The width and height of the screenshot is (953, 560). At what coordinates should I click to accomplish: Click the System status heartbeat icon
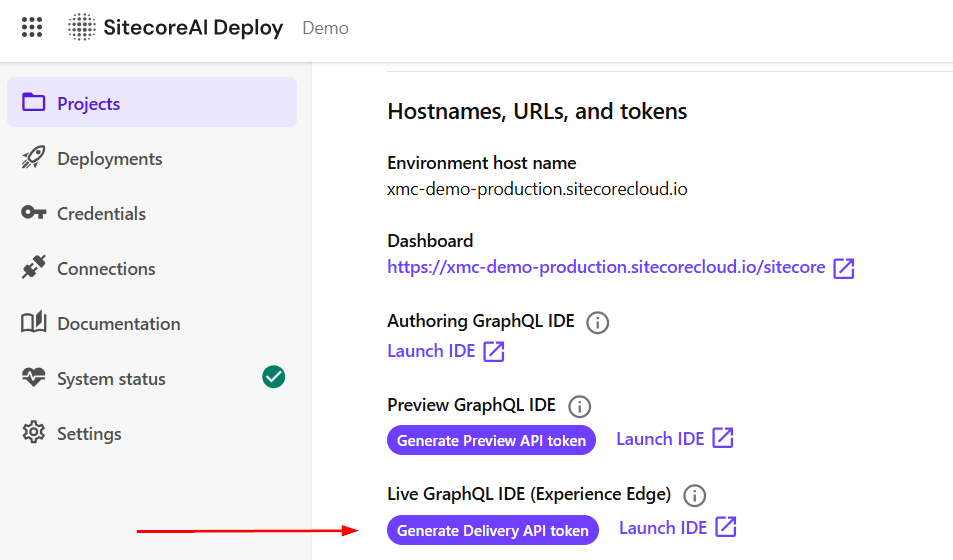[x=33, y=377]
